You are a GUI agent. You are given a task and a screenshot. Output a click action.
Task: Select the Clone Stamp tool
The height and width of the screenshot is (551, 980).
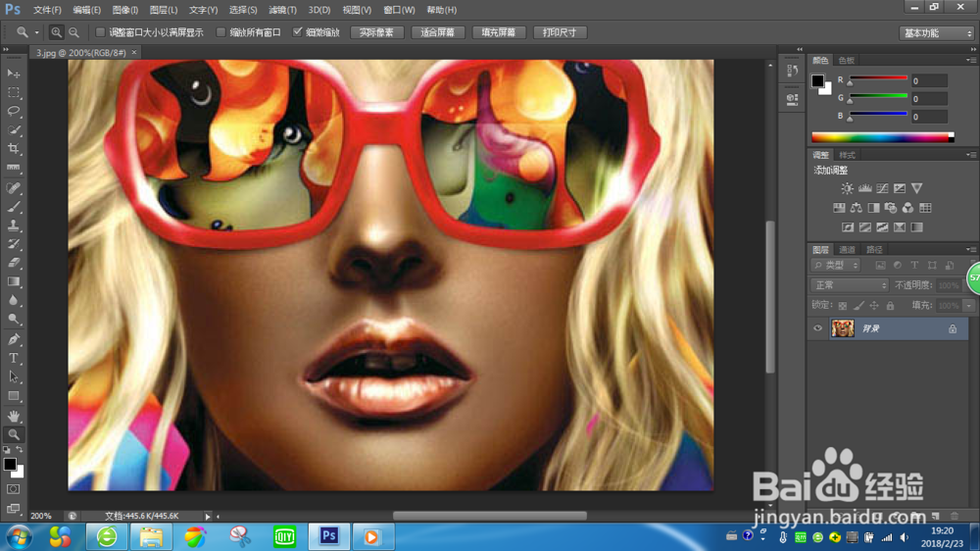coord(13,225)
